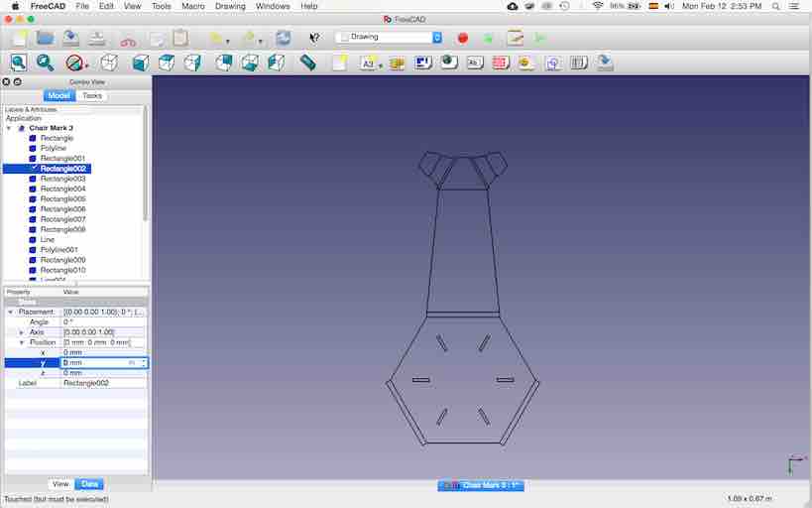812x508 pixels.
Task: Open the Windows menu
Action: point(273,6)
